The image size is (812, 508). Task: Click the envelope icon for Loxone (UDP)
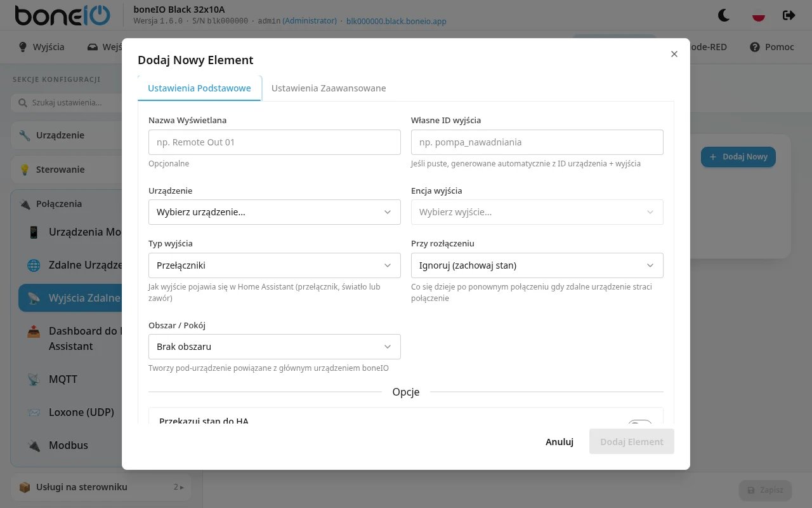pyautogui.click(x=34, y=412)
